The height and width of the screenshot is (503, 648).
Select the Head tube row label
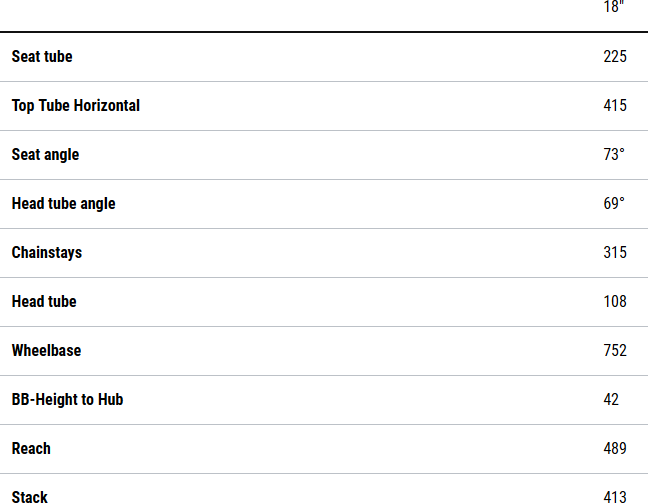click(44, 302)
